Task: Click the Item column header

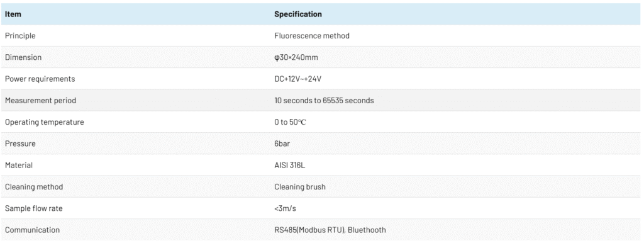Action: pos(13,14)
